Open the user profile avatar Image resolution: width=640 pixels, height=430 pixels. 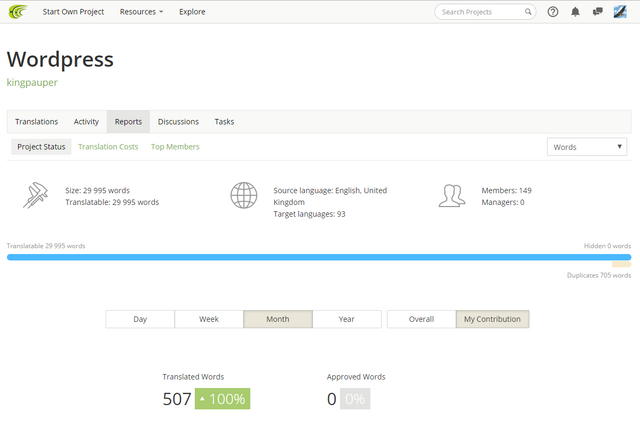pos(620,12)
